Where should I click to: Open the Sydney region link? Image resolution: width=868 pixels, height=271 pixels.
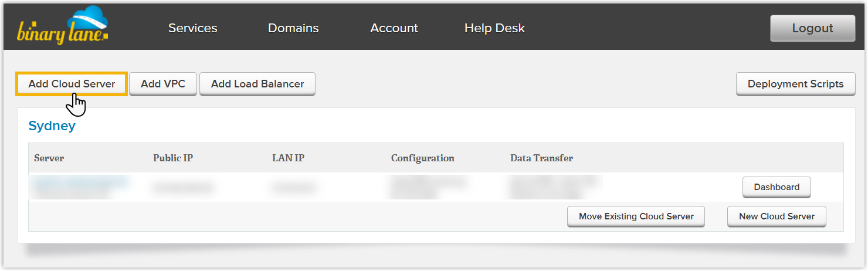click(52, 126)
